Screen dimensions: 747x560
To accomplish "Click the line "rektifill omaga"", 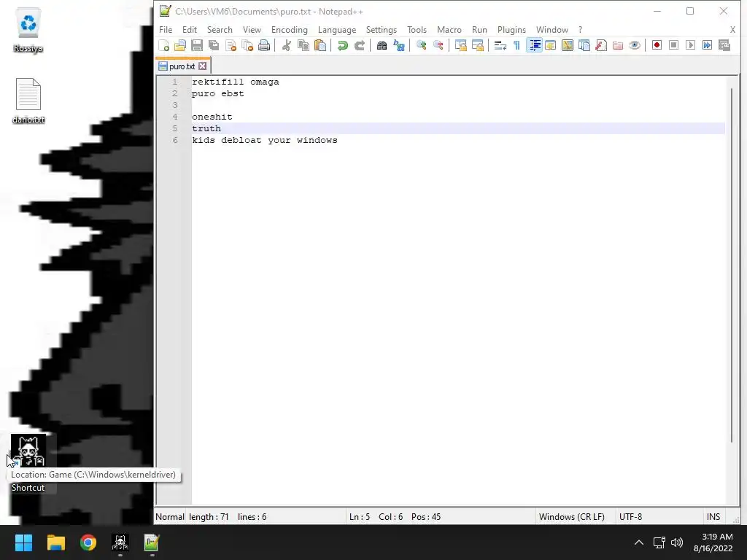I will 236,82.
